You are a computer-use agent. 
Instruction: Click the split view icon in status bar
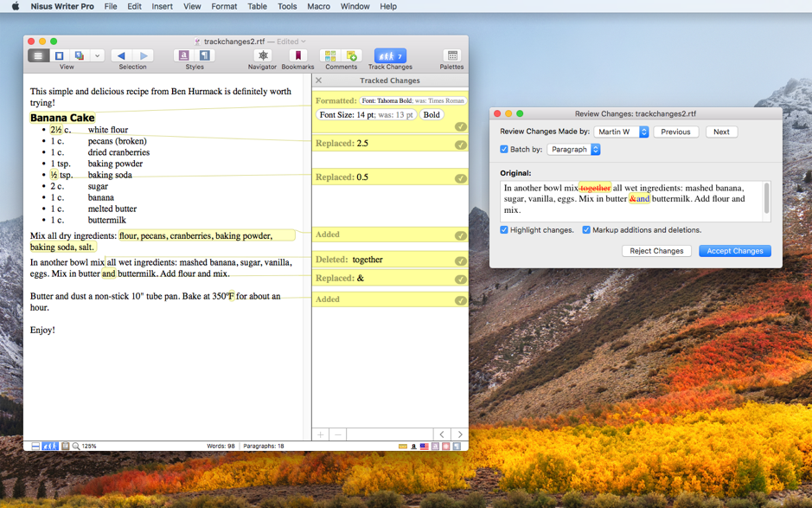35,446
